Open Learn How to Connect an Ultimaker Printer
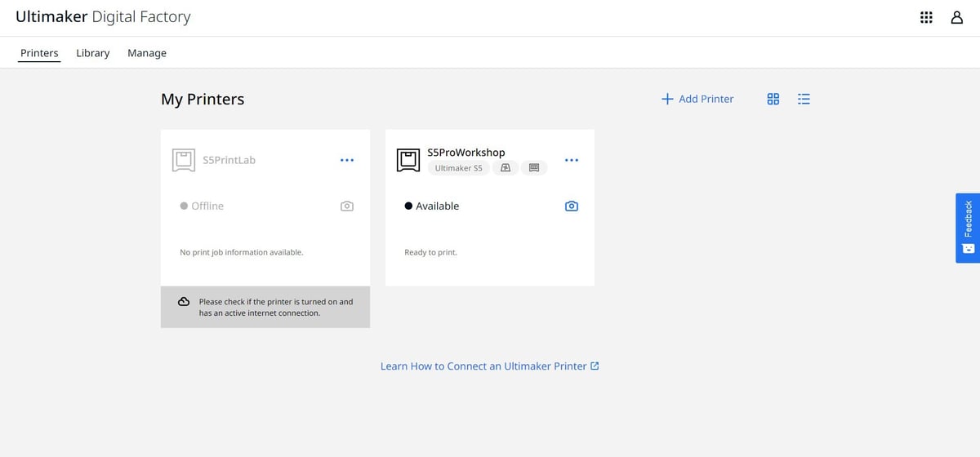 [490, 366]
